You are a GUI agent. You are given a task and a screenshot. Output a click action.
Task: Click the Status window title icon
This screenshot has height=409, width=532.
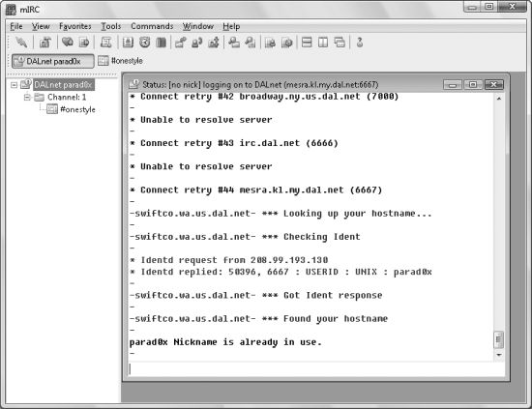coord(134,84)
